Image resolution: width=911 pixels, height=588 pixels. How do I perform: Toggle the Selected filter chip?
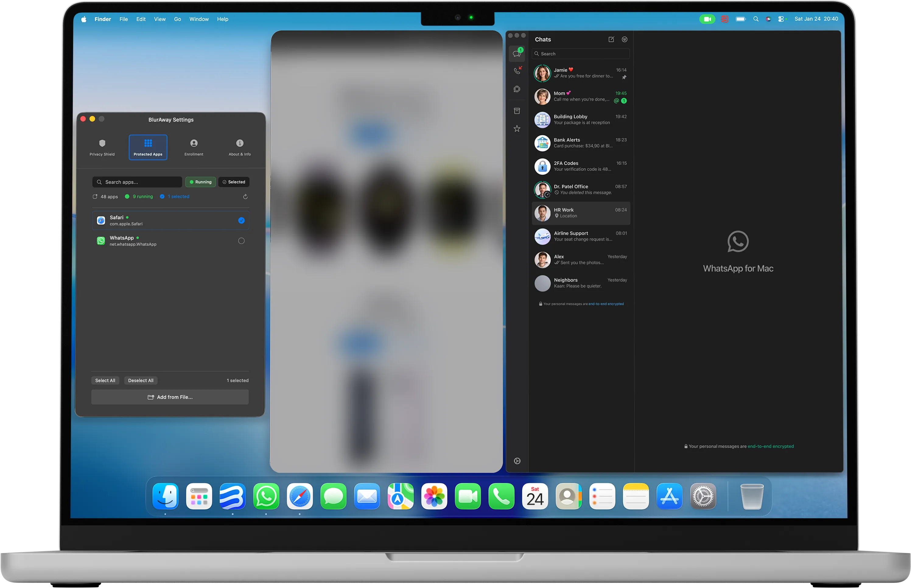pyautogui.click(x=234, y=182)
